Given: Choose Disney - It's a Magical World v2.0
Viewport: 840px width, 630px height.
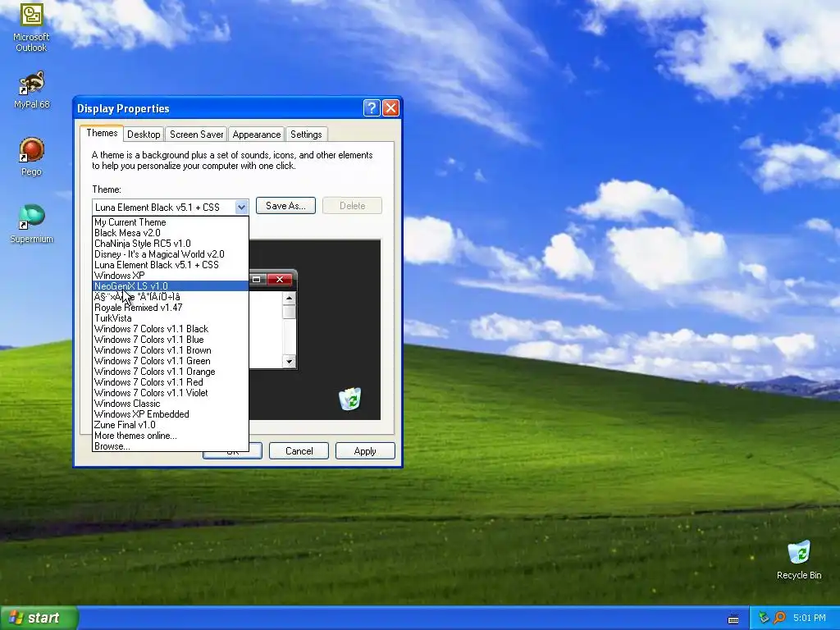Looking at the screenshot, I should [171, 254].
